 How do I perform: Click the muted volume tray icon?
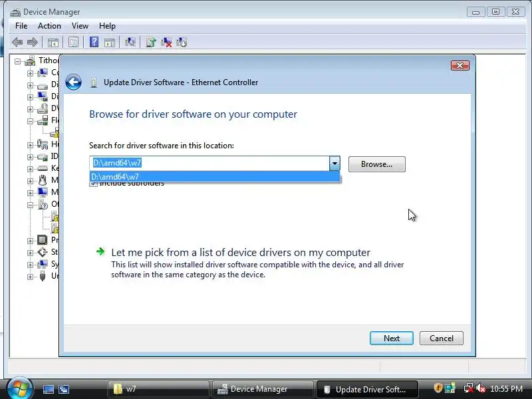pyautogui.click(x=481, y=388)
